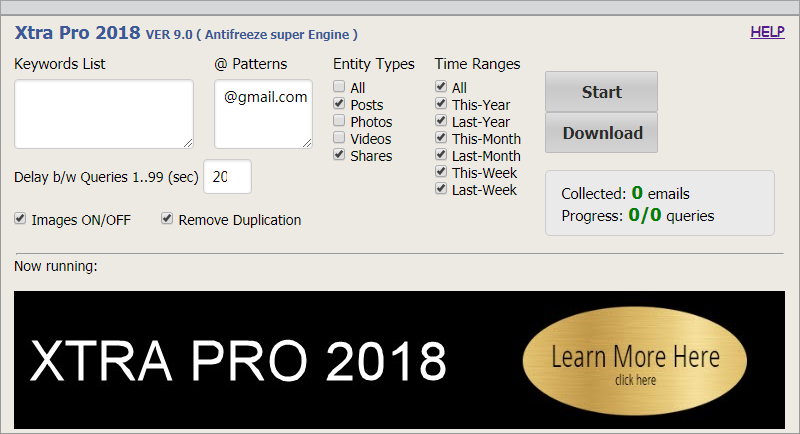
Task: Tick the Videos entity type
Action: pyautogui.click(x=339, y=137)
